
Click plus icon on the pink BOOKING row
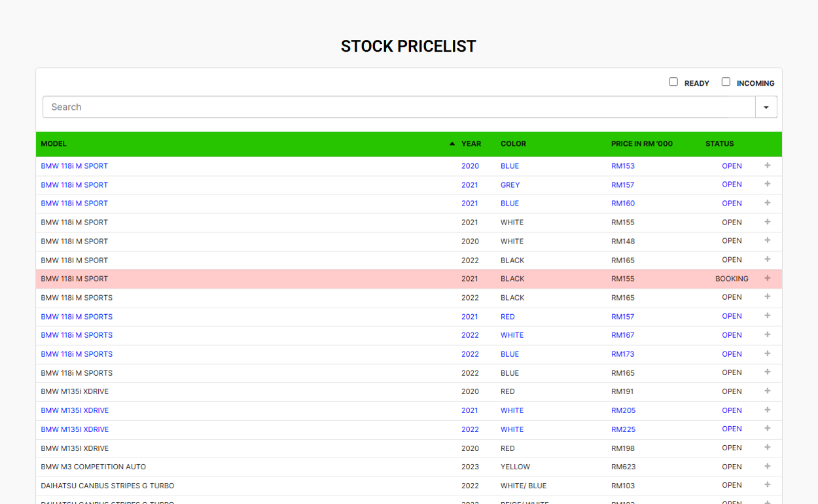coord(767,278)
